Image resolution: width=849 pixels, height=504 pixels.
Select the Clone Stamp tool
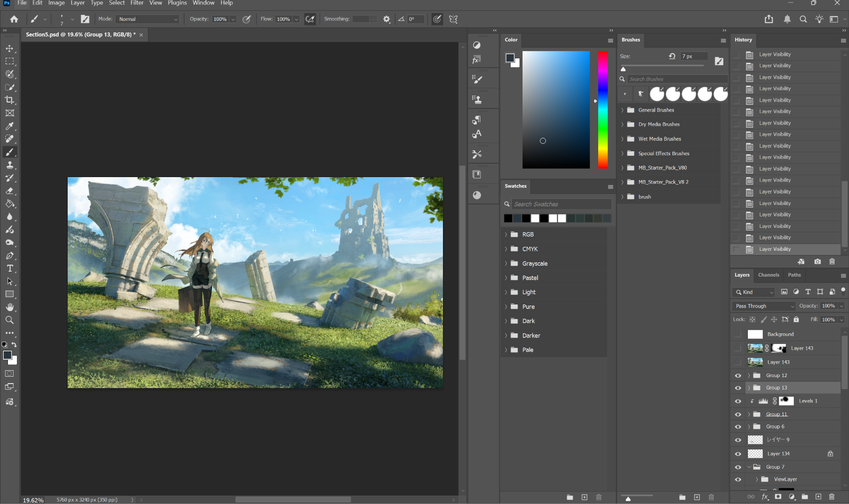click(9, 165)
